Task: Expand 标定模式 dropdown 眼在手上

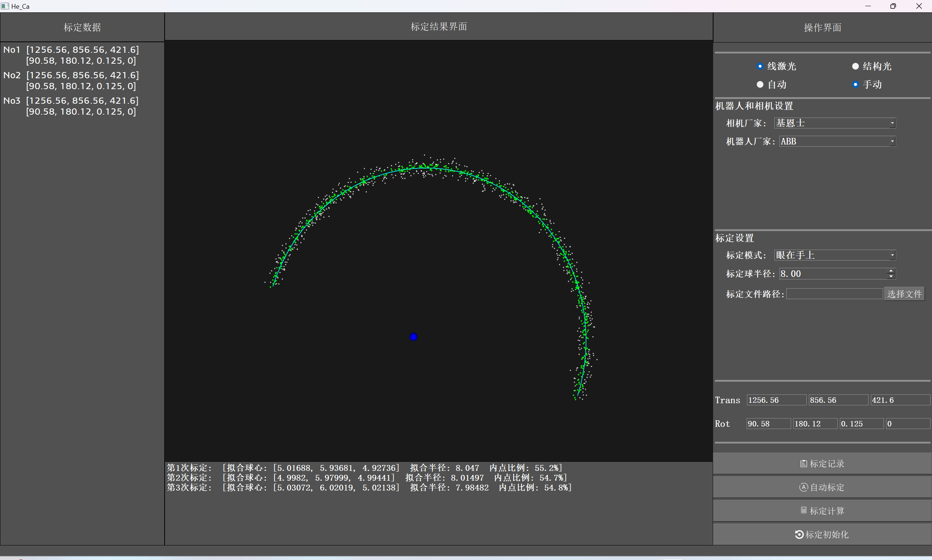Action: pos(834,255)
